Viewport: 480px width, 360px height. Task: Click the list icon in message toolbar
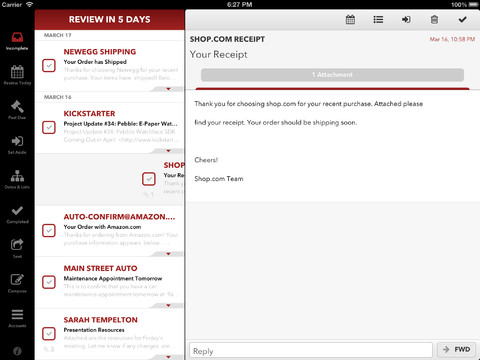click(x=378, y=20)
